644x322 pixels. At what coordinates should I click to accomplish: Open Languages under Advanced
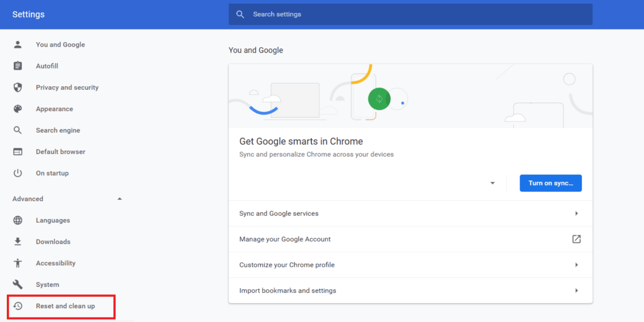[53, 220]
